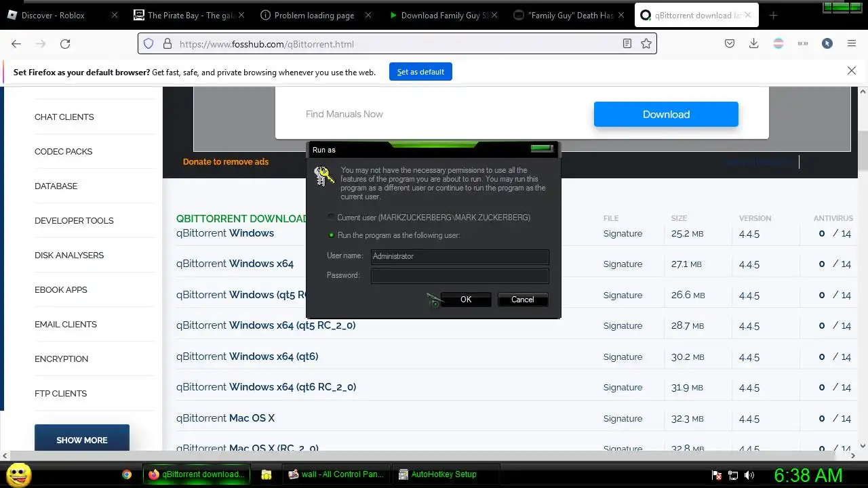The width and height of the screenshot is (868, 488).
Task: Close the Discover - Roblox tab
Action: [114, 15]
